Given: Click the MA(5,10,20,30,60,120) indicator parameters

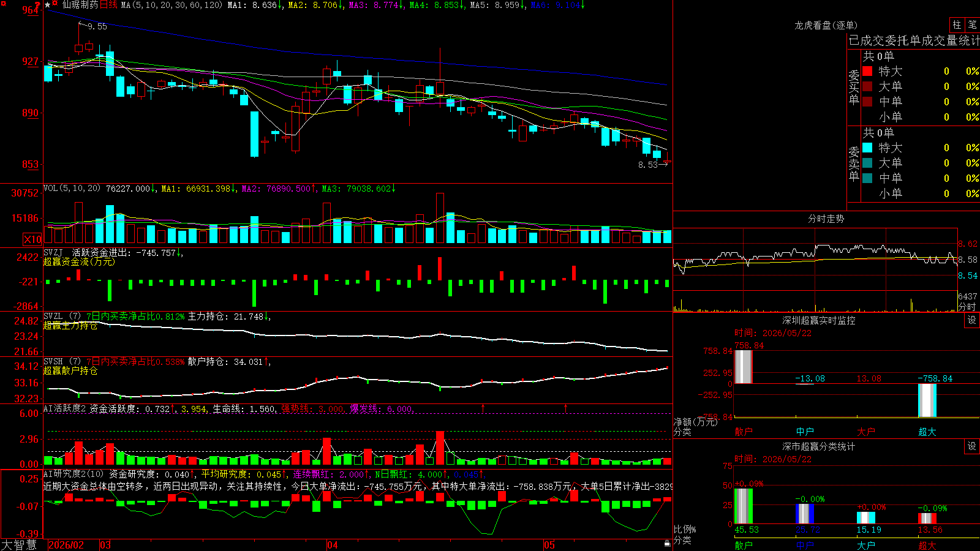Looking at the screenshot, I should click(x=171, y=5).
